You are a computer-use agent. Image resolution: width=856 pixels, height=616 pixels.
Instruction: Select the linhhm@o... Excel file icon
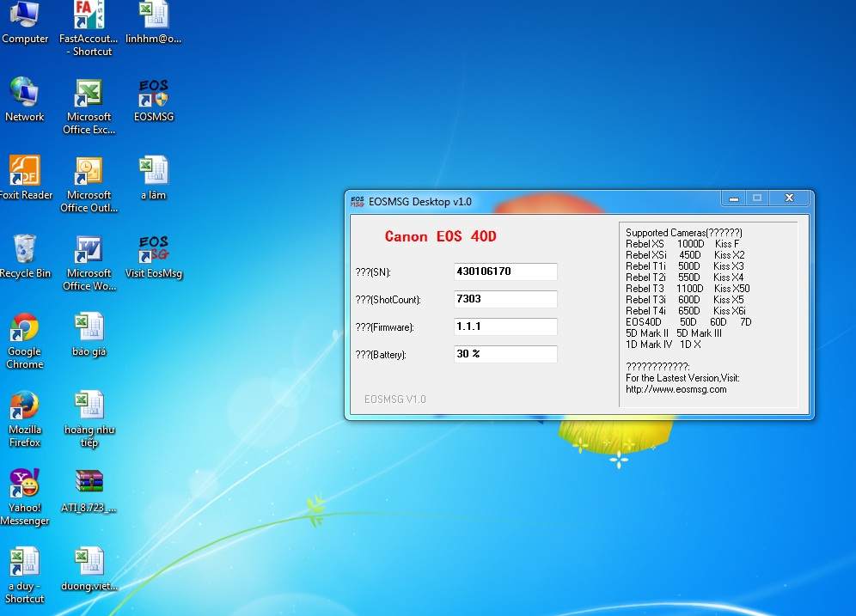coord(153,23)
